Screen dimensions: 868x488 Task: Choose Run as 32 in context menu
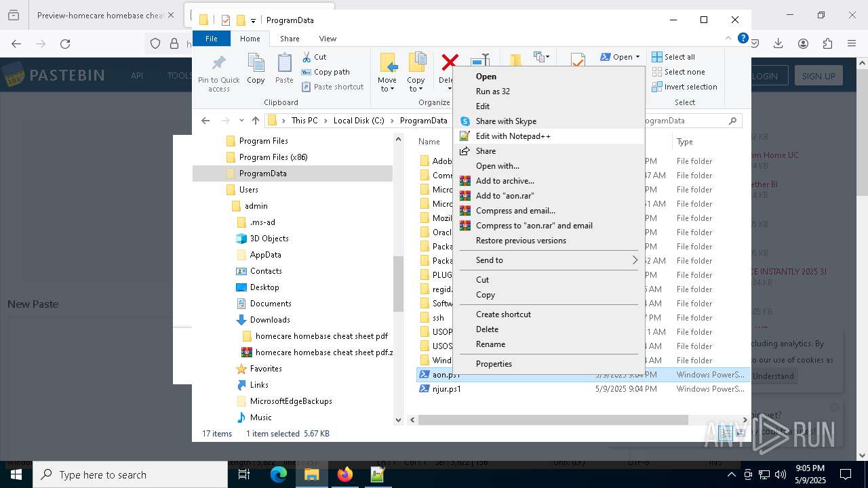click(548, 91)
